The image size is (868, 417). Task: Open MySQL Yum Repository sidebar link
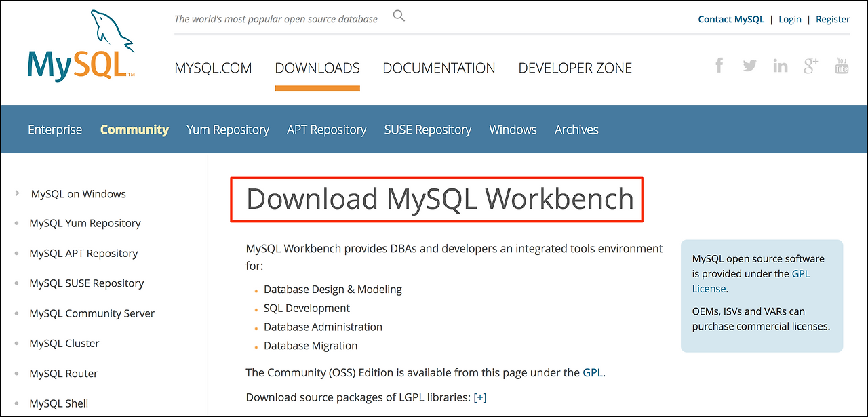point(85,223)
